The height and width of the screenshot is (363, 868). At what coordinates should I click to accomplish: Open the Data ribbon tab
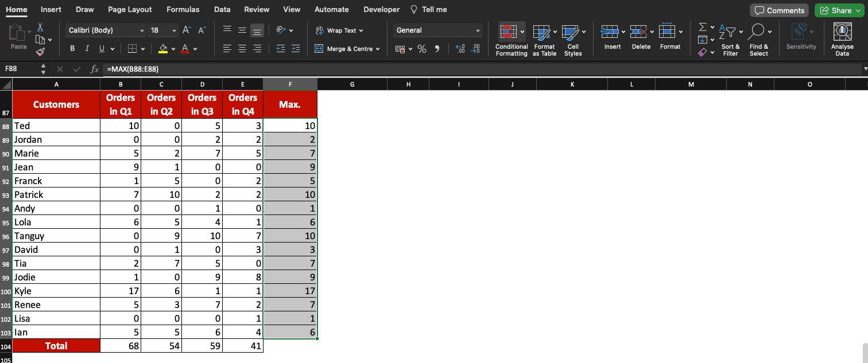pos(222,9)
